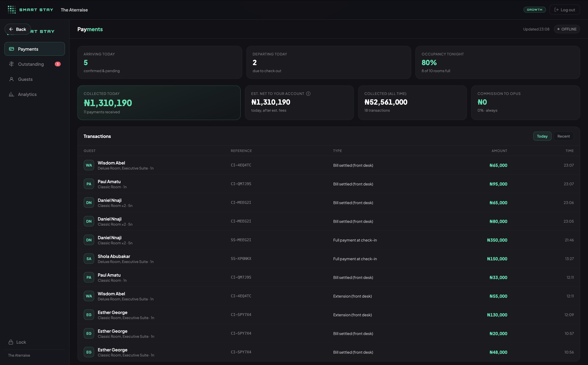Viewport: 588px width, 365px height.
Task: Go to the Guests section
Action: point(34,79)
